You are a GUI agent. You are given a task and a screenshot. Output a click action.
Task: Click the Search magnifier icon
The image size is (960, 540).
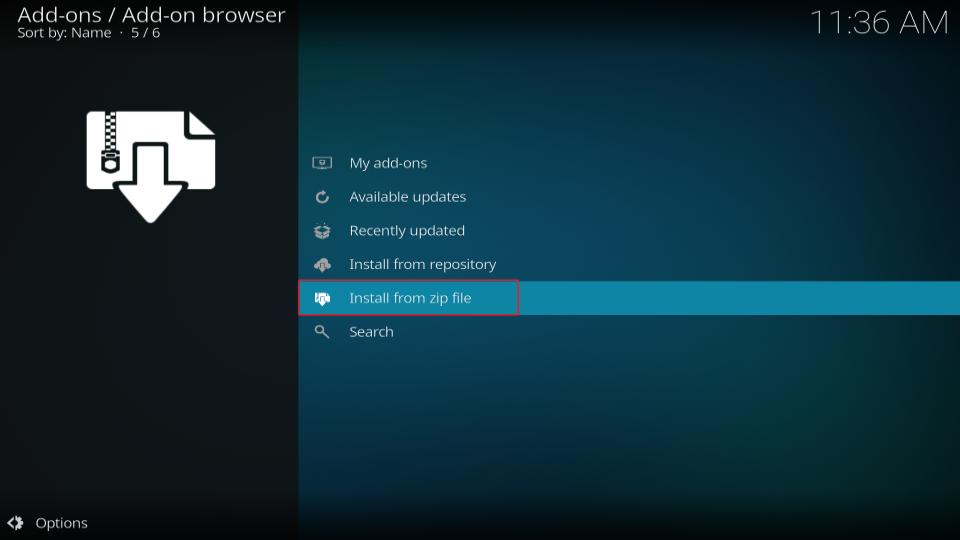321,332
